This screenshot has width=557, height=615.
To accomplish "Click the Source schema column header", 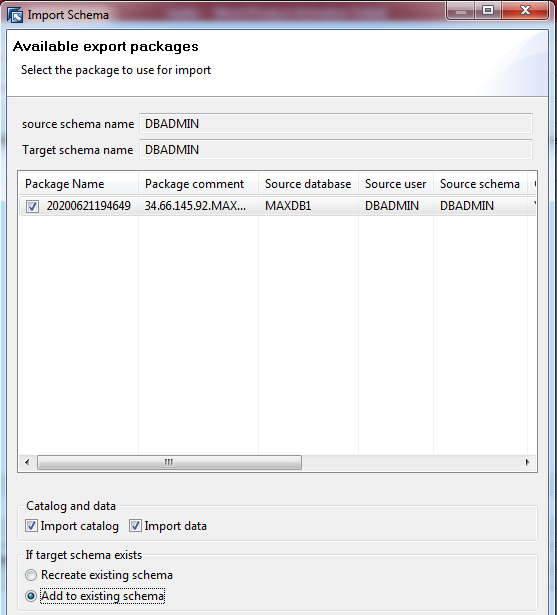I will click(x=480, y=184).
